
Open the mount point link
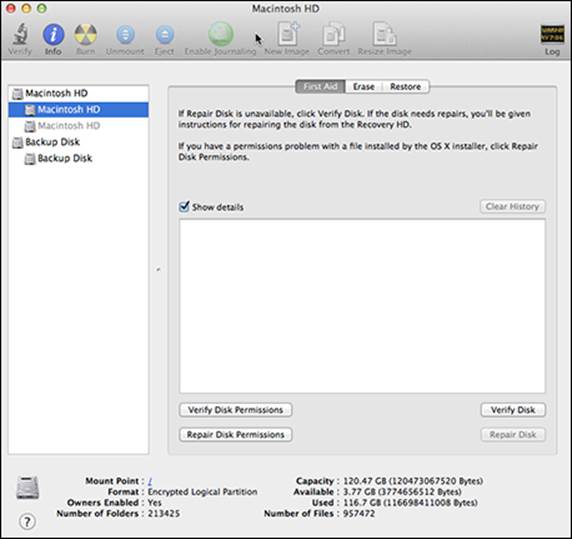150,481
